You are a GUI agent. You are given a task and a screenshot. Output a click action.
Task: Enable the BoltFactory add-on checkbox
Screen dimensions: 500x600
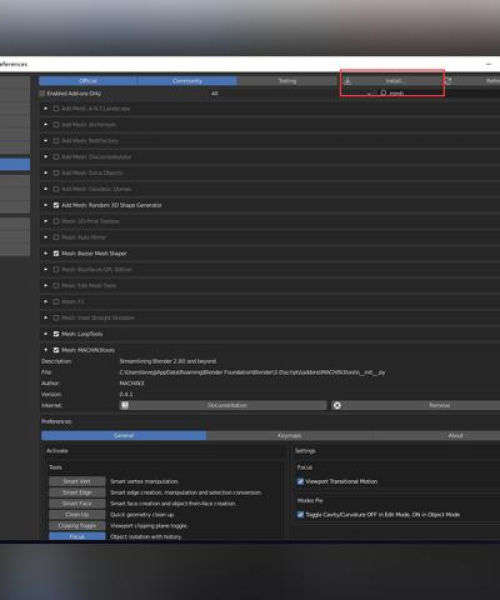pyautogui.click(x=56, y=141)
